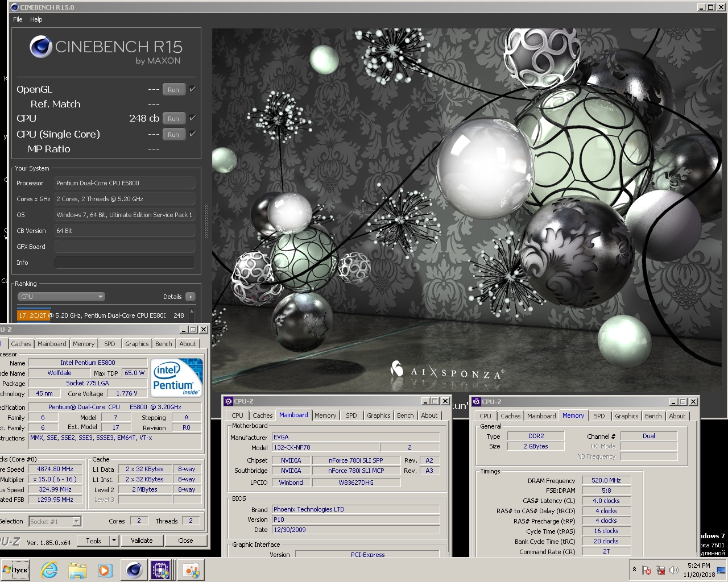Open the Start (Пуск) menu

[15, 570]
